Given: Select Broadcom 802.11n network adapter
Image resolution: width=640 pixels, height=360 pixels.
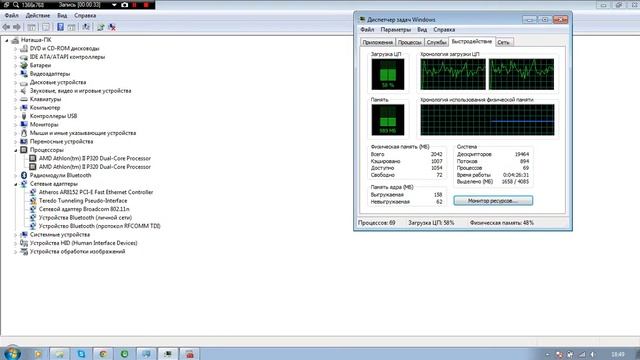Looking at the screenshot, I should pyautogui.click(x=84, y=209).
